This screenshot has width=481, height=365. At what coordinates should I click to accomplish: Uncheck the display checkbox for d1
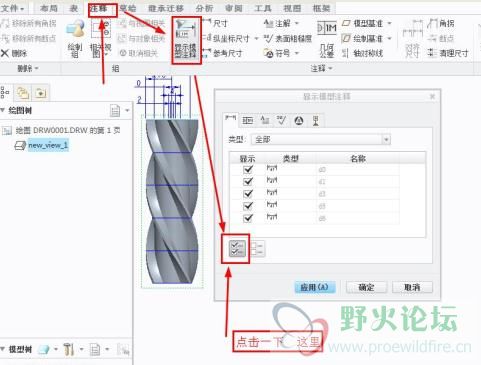(x=248, y=181)
